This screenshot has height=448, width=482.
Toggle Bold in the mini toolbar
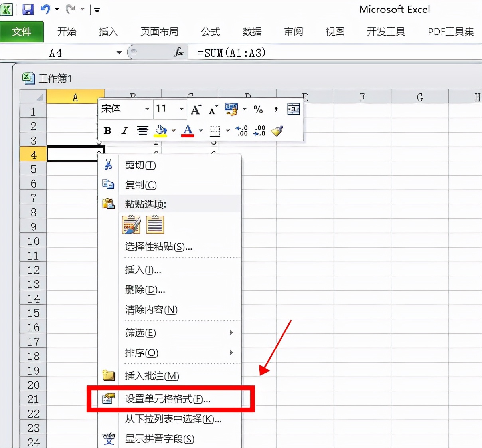tap(107, 131)
